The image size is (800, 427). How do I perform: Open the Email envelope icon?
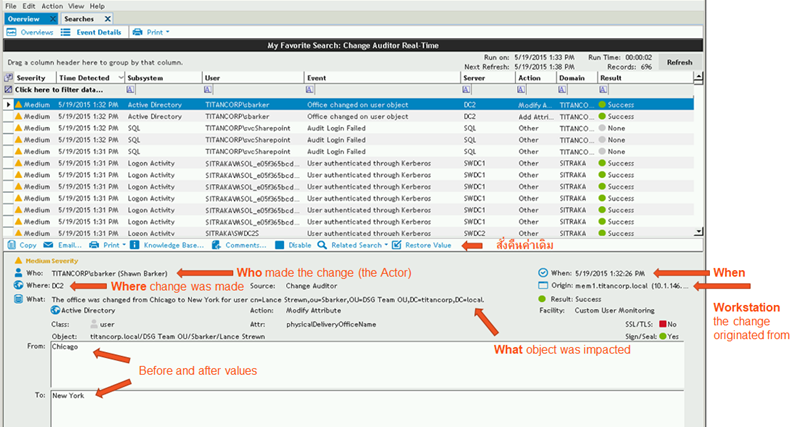point(48,245)
